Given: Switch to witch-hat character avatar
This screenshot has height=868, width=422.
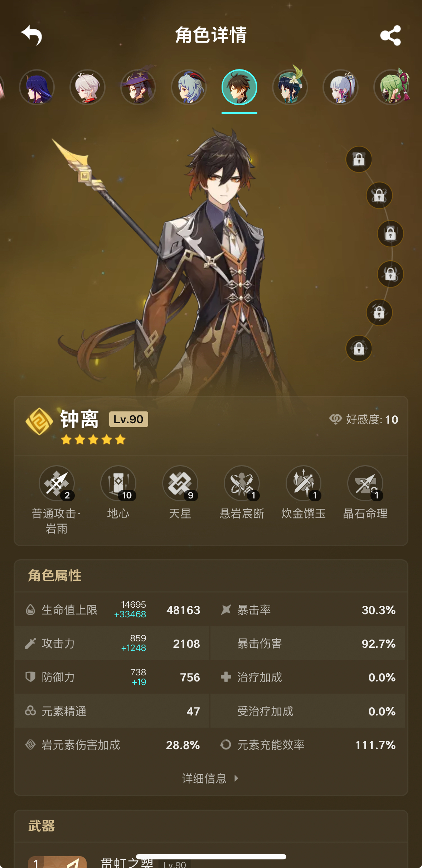Looking at the screenshot, I should pos(138,87).
